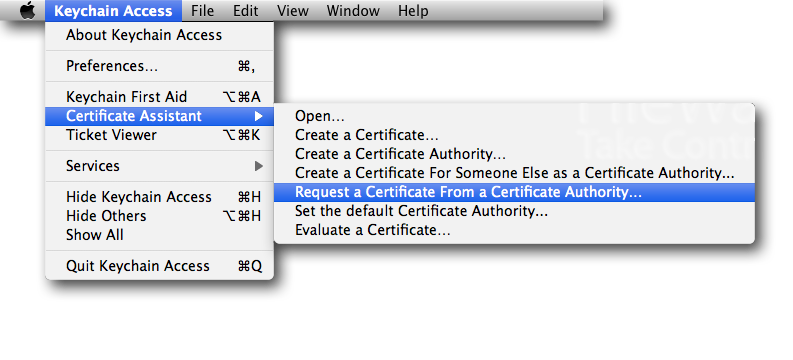Choose Hide Others
This screenshot has height=360, width=793.
point(159,216)
